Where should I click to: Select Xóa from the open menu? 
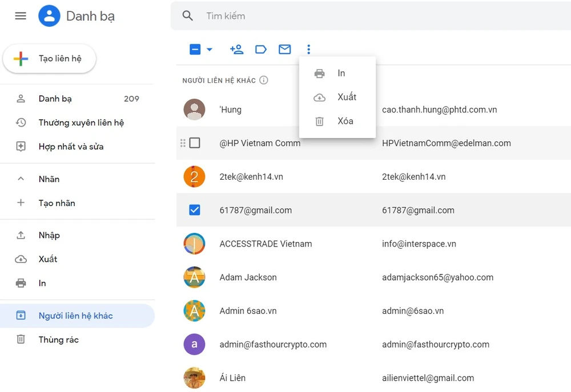point(345,121)
